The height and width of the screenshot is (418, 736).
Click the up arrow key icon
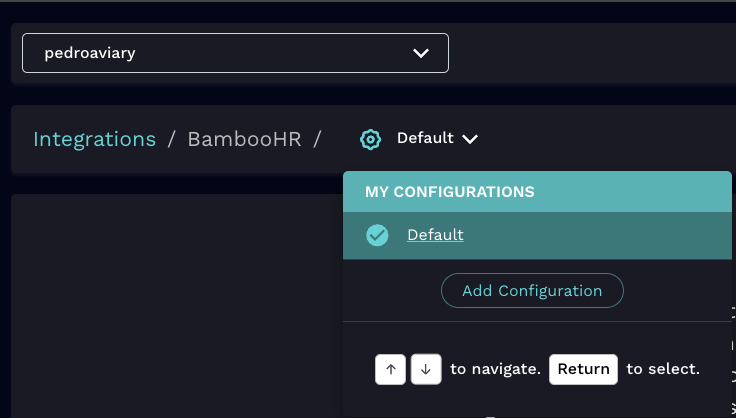(x=390, y=369)
